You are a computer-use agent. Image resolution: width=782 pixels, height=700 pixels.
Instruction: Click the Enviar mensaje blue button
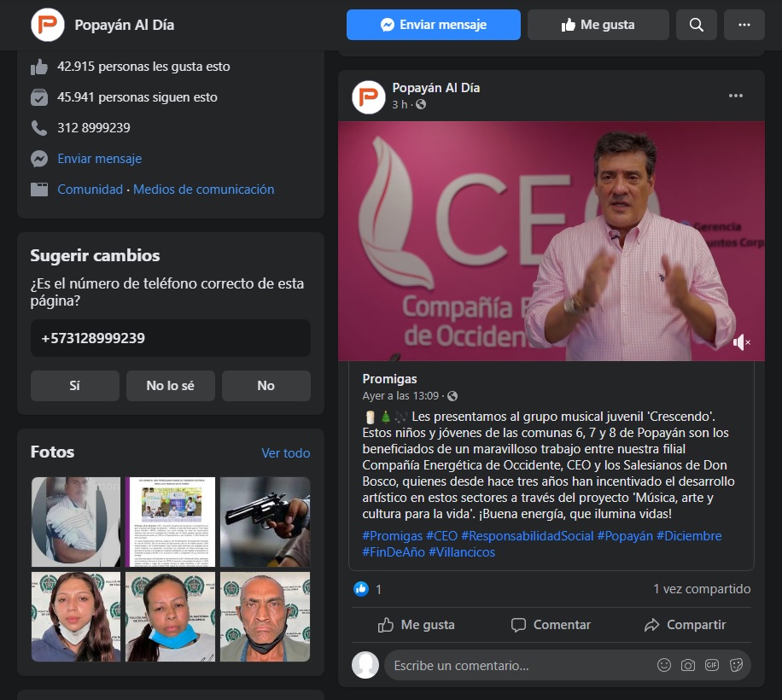click(434, 25)
